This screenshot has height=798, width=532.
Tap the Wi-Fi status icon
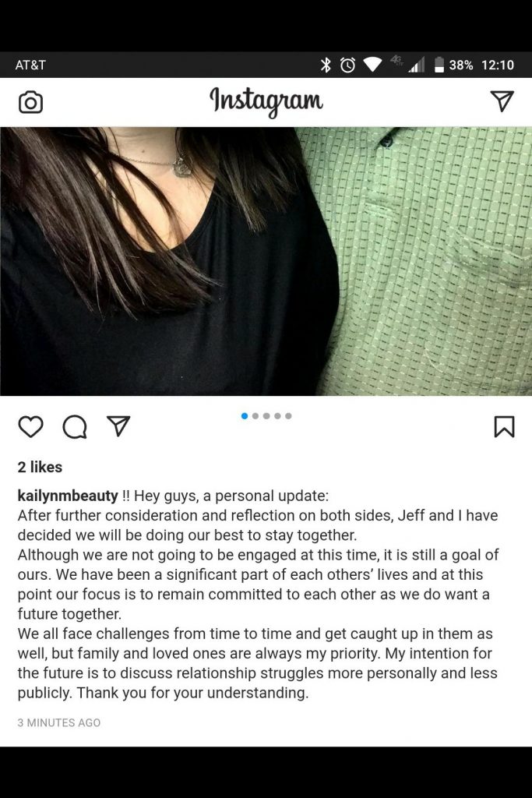pyautogui.click(x=372, y=65)
